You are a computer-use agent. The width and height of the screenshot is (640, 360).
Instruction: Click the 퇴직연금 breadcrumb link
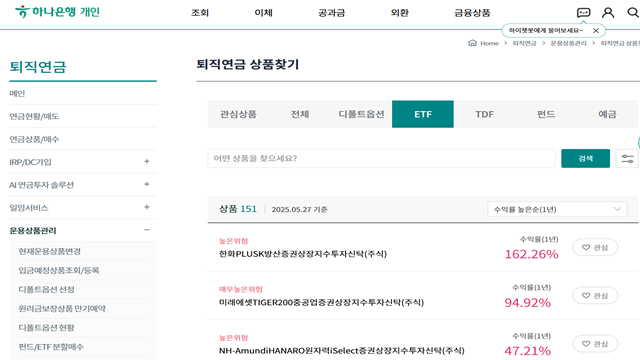524,43
